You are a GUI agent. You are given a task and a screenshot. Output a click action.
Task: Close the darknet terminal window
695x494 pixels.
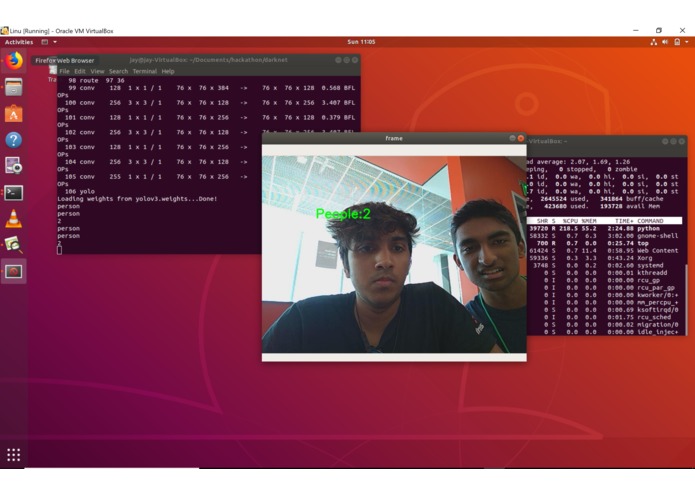tap(355, 60)
